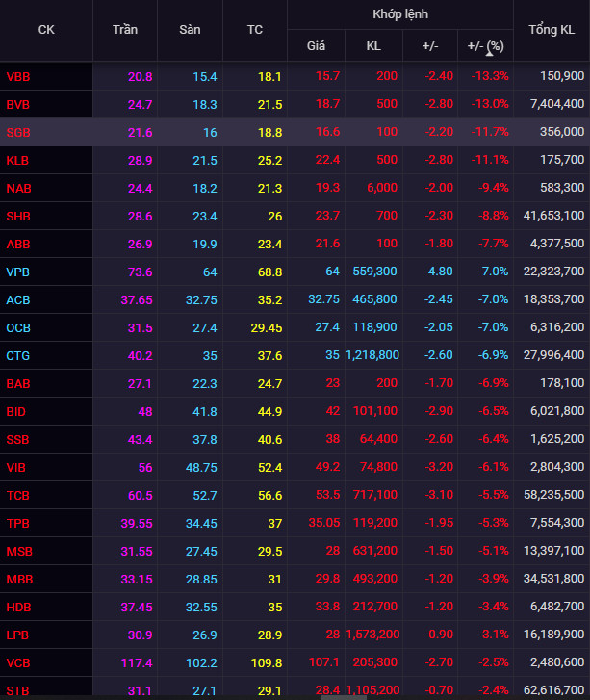Screen dimensions: 590x700
Task: Sort by +/- change column header
Action: (430, 45)
